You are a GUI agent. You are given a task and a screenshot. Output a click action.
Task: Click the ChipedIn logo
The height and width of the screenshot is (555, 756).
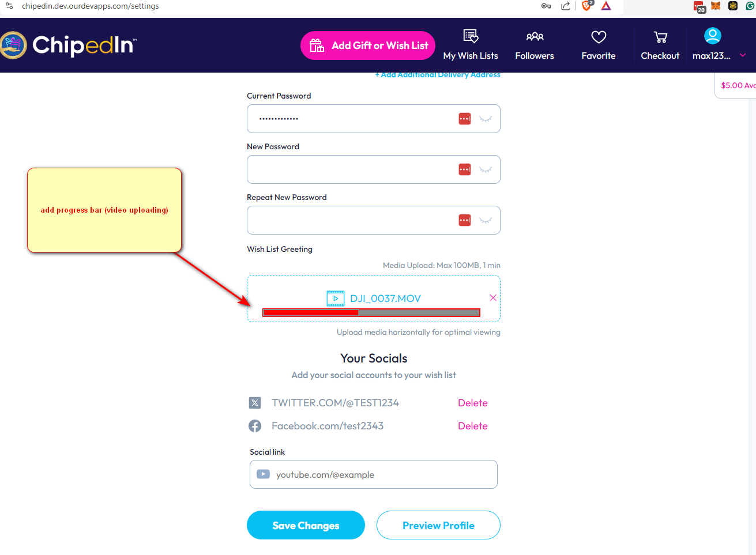[68, 45]
